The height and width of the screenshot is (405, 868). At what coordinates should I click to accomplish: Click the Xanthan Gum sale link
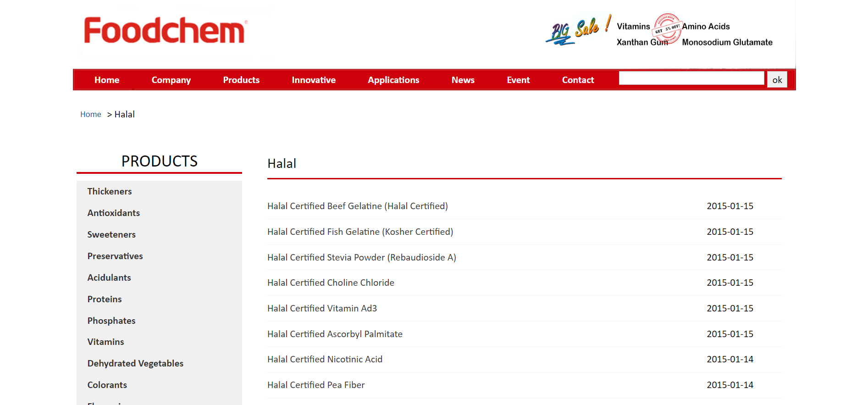pyautogui.click(x=642, y=42)
